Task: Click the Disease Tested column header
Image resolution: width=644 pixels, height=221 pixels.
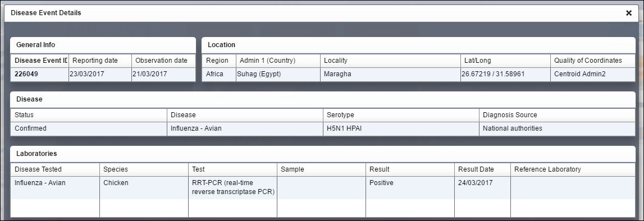Action: (x=55, y=169)
